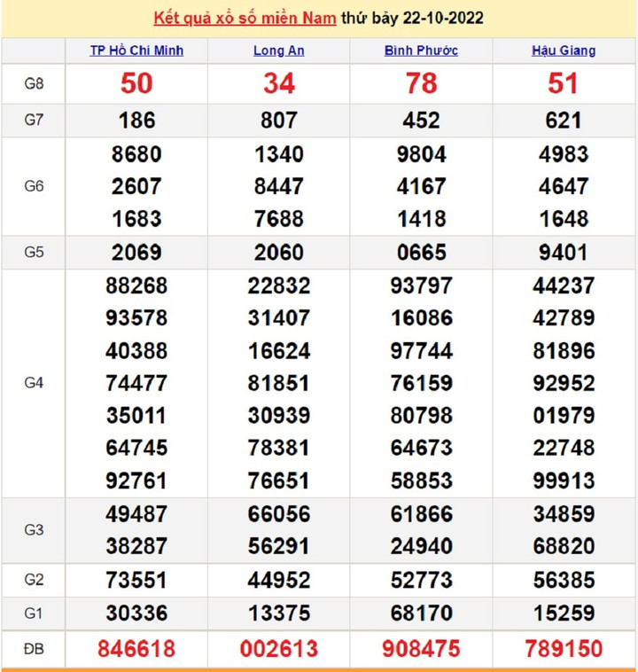The height and width of the screenshot is (672, 638).
Task: Click the date text 22-10-2022
Action: 440,18
